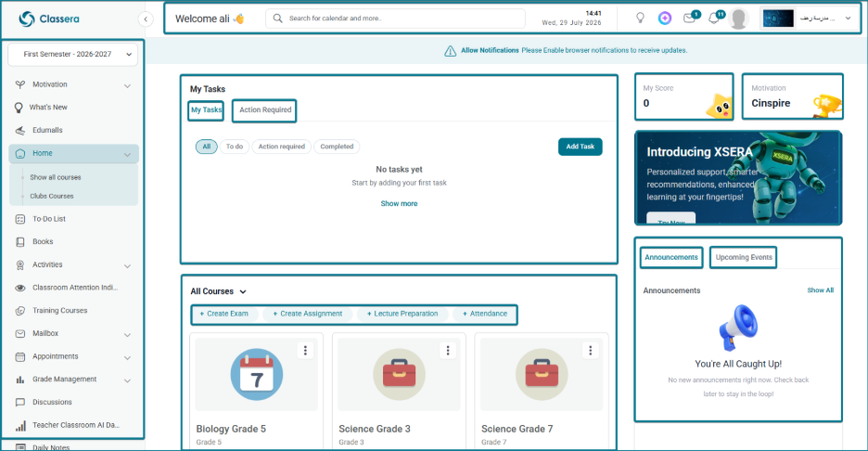Click the To-Do List icon

pos(19,219)
